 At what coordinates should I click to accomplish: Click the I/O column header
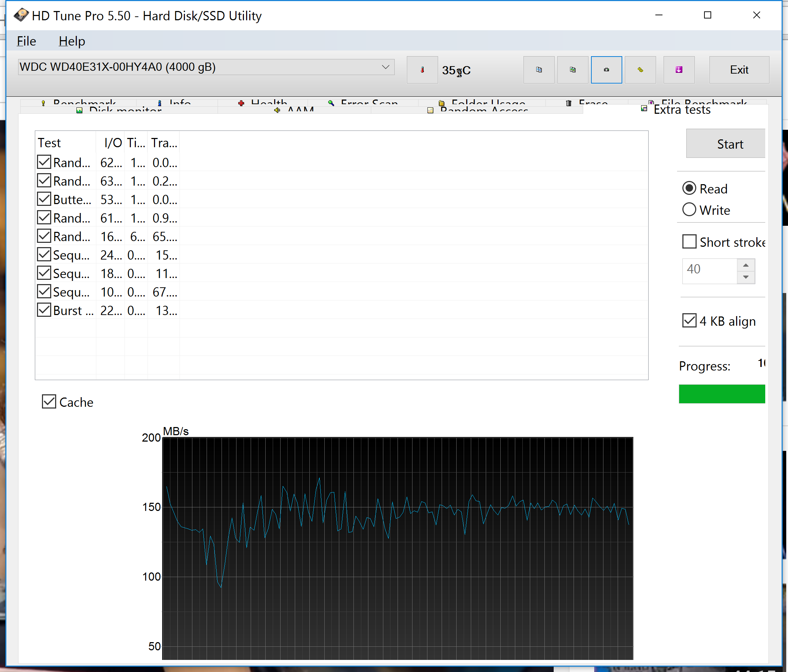(110, 143)
